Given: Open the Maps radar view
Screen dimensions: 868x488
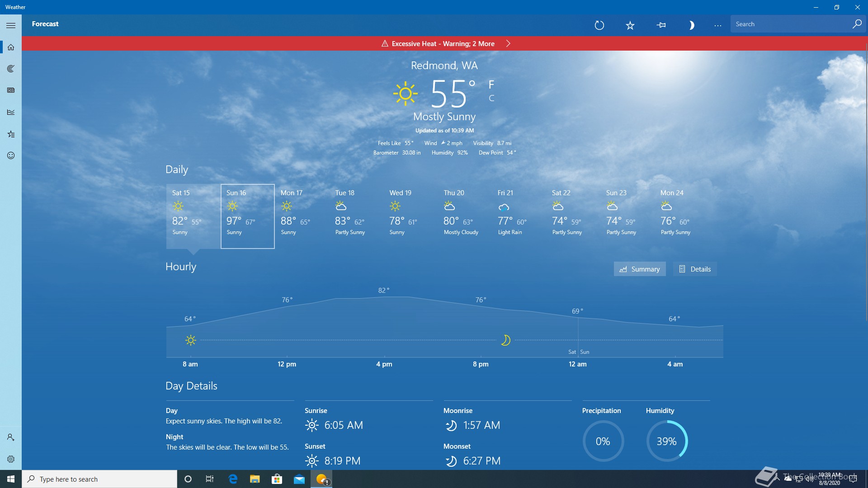Looking at the screenshot, I should point(11,69).
